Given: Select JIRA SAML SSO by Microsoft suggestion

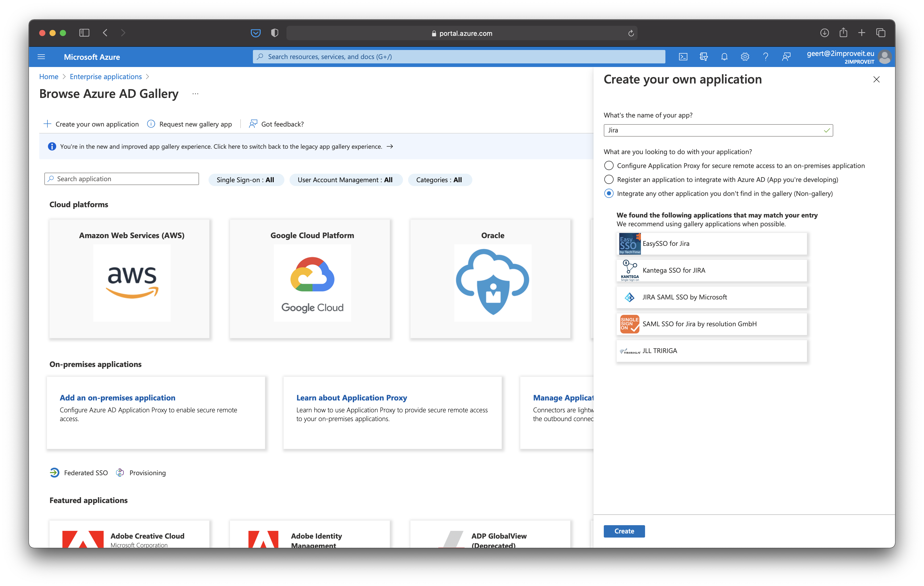Looking at the screenshot, I should tap(711, 297).
